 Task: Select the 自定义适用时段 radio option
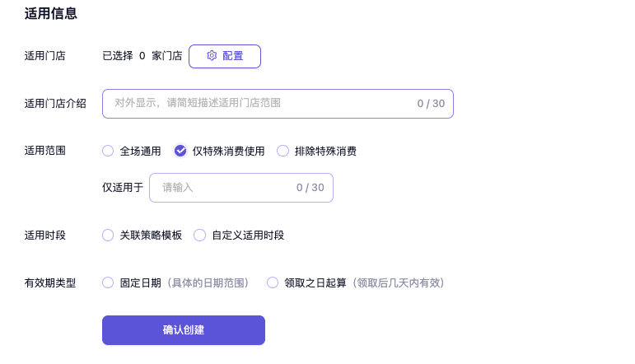click(199, 236)
